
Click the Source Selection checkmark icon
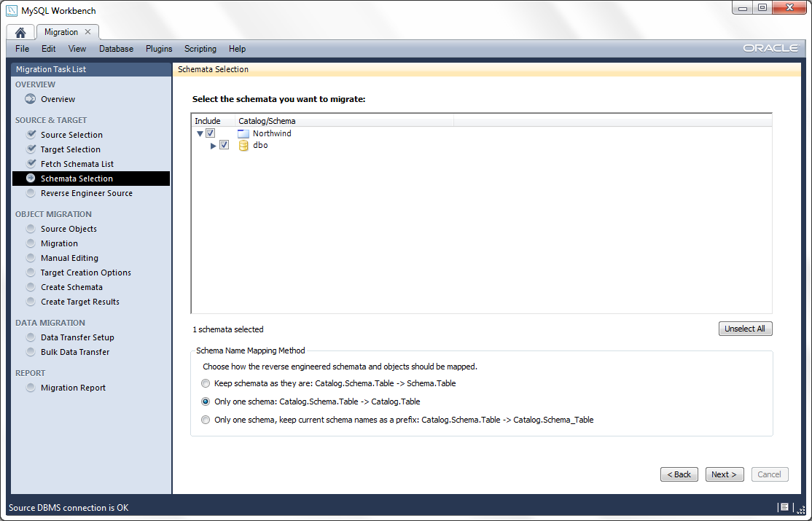[31, 135]
